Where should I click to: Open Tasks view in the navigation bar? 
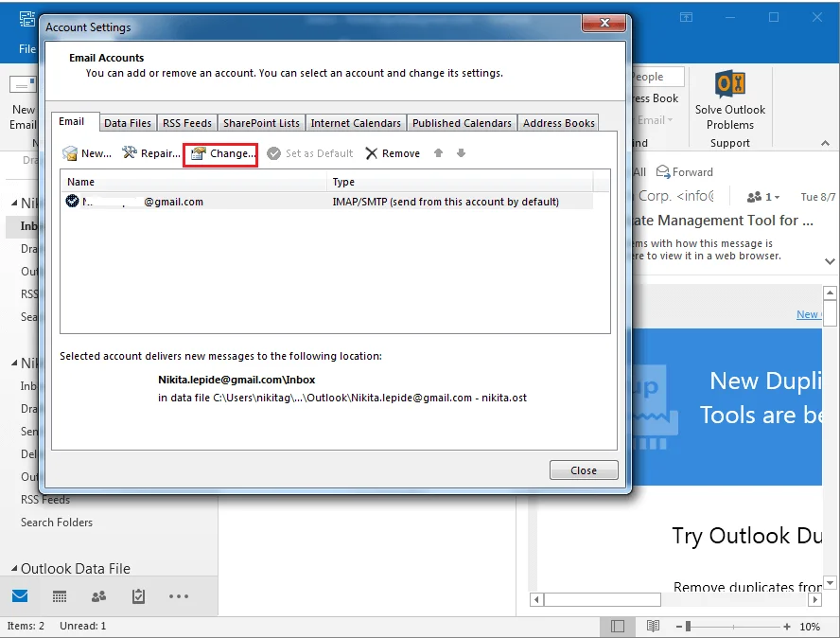(x=138, y=595)
